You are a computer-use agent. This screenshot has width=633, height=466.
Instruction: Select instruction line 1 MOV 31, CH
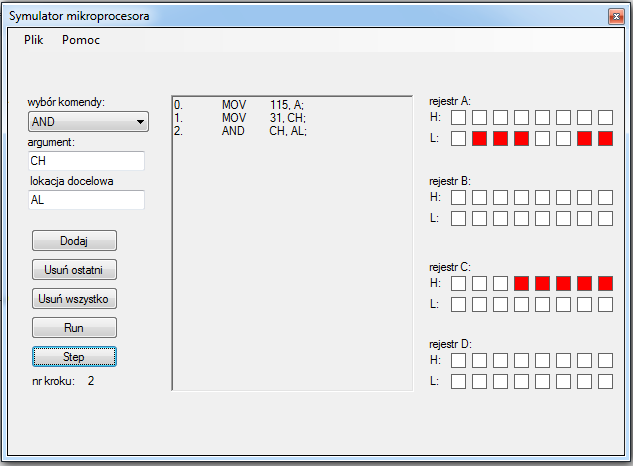point(240,117)
